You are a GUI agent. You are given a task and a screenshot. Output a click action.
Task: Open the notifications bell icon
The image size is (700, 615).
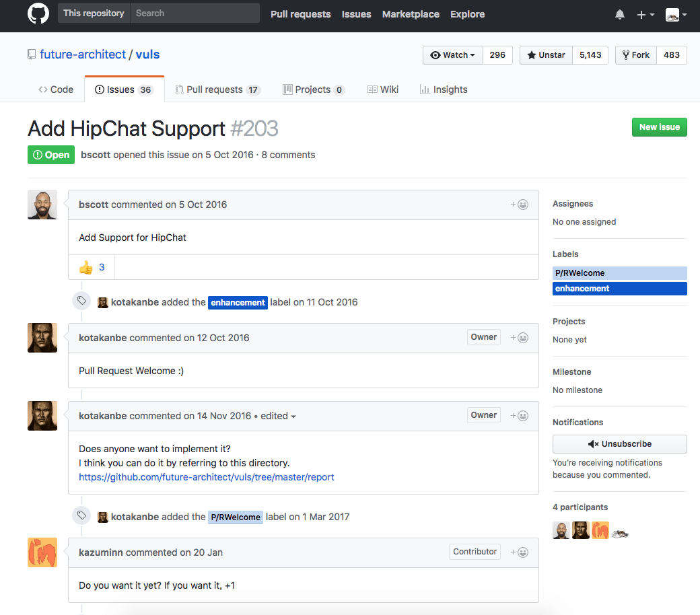(x=619, y=15)
